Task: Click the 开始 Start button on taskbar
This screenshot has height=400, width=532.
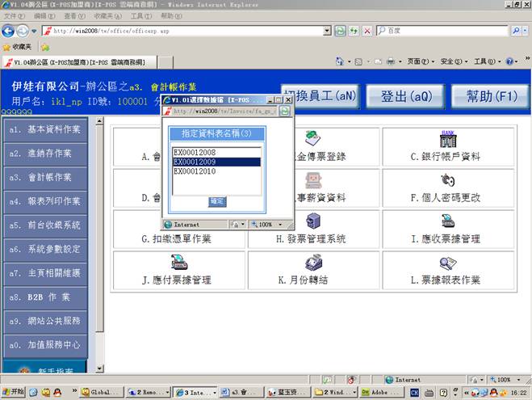Action: pyautogui.click(x=14, y=392)
